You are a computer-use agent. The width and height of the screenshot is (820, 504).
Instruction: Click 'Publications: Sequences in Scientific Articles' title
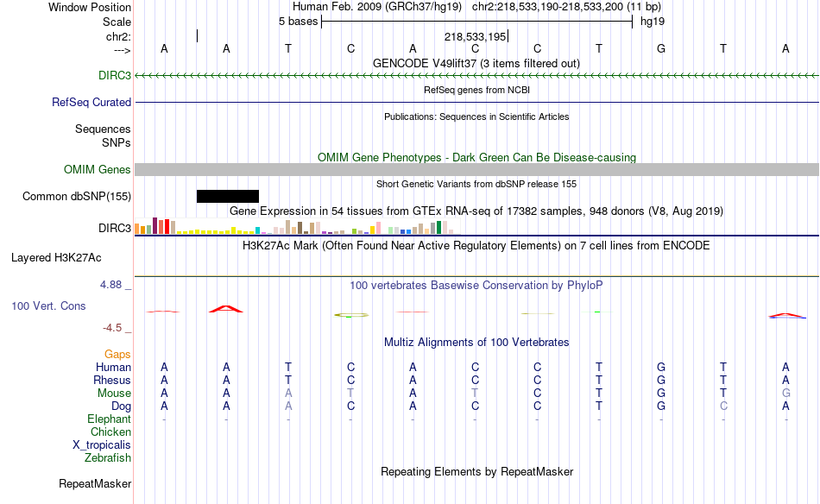tap(476, 117)
